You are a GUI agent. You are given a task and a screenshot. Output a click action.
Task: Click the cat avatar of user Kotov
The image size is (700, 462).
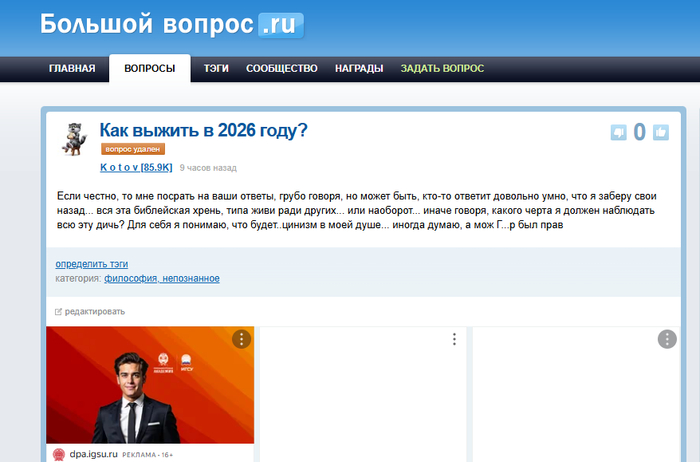click(73, 140)
